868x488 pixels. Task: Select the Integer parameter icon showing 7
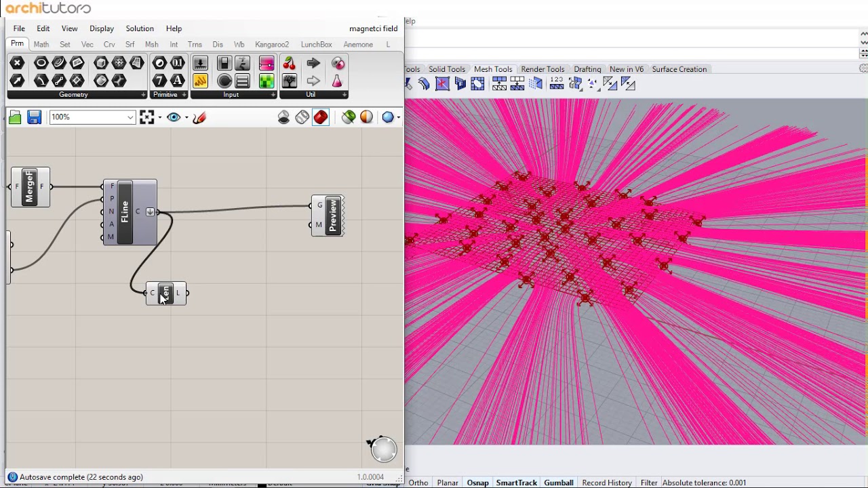click(x=159, y=81)
